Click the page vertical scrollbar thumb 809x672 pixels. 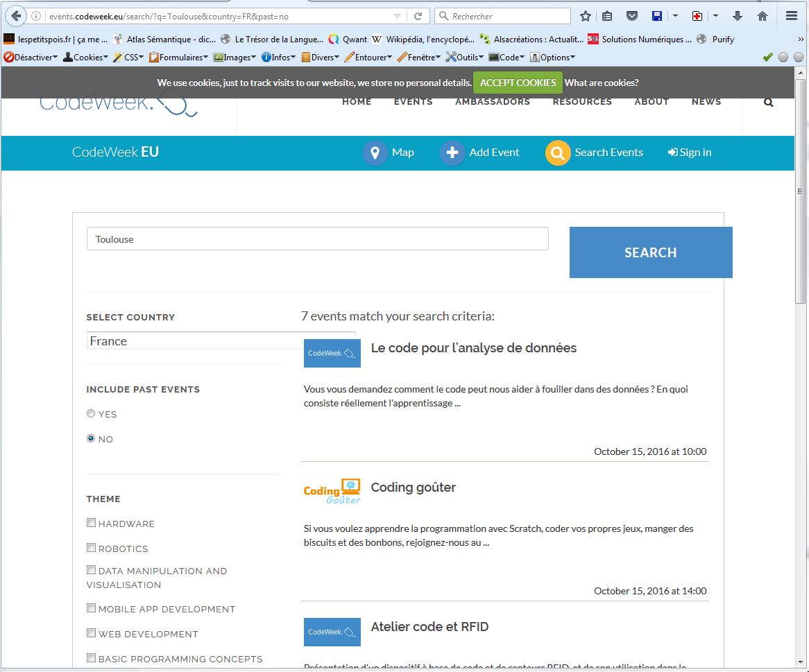[800, 191]
